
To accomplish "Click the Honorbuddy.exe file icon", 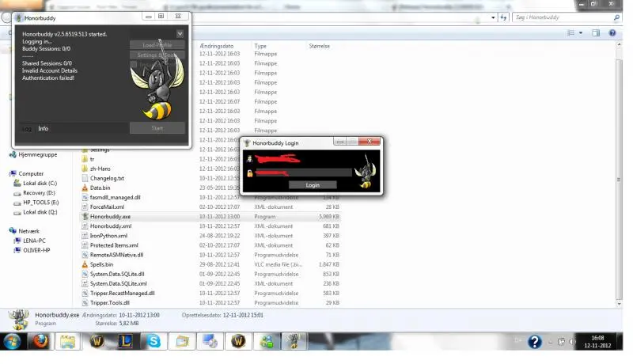I will 85,216.
